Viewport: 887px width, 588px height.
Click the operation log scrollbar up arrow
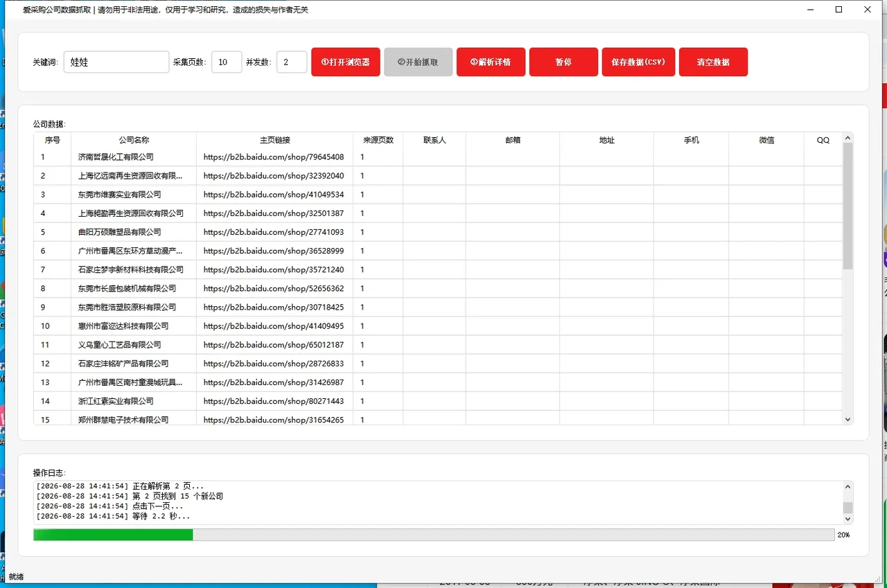848,487
